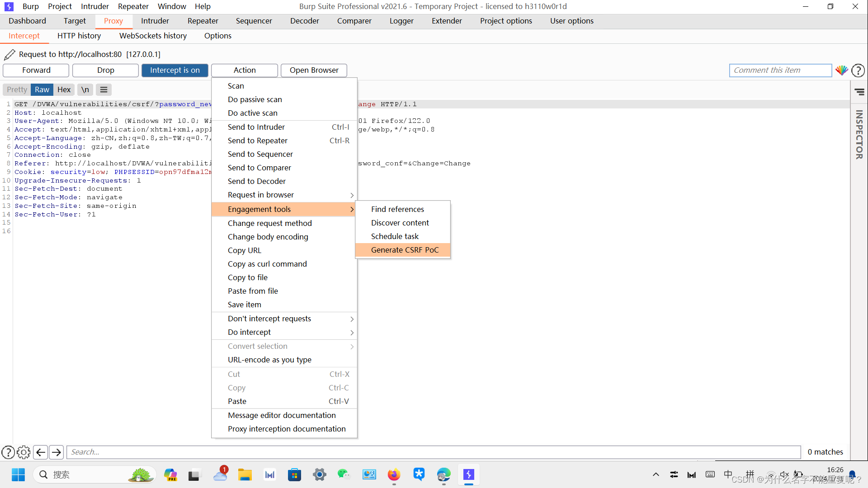Switch editor to Hex view

click(x=64, y=89)
